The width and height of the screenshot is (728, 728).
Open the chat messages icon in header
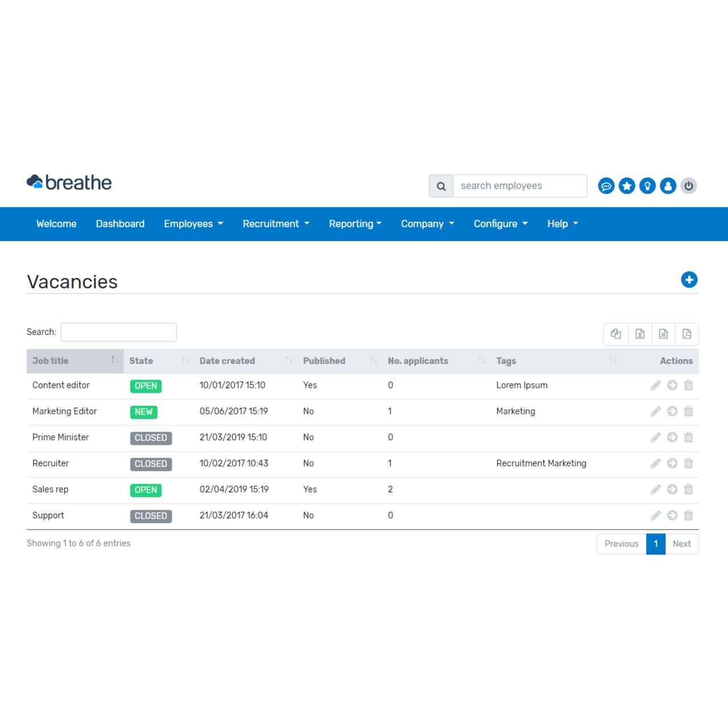point(606,186)
